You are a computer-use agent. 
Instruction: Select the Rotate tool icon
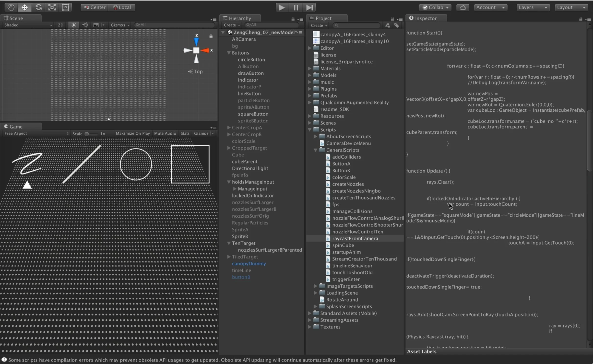[38, 7]
